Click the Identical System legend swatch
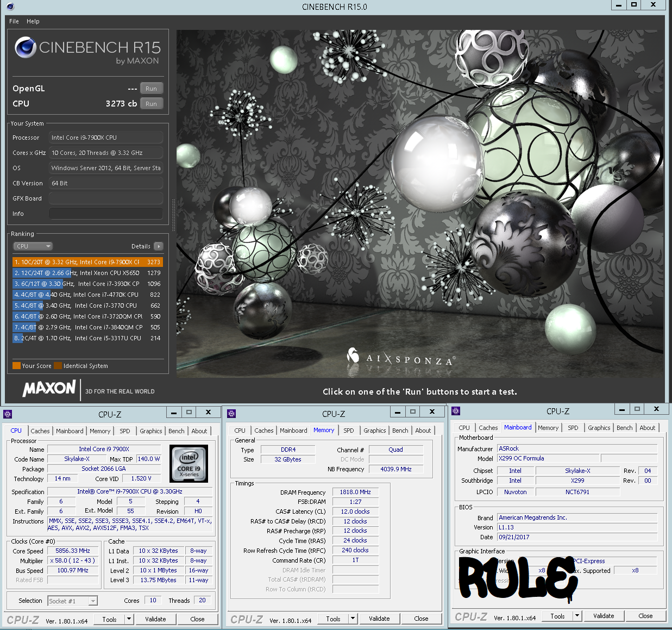The width and height of the screenshot is (672, 630). 58,366
